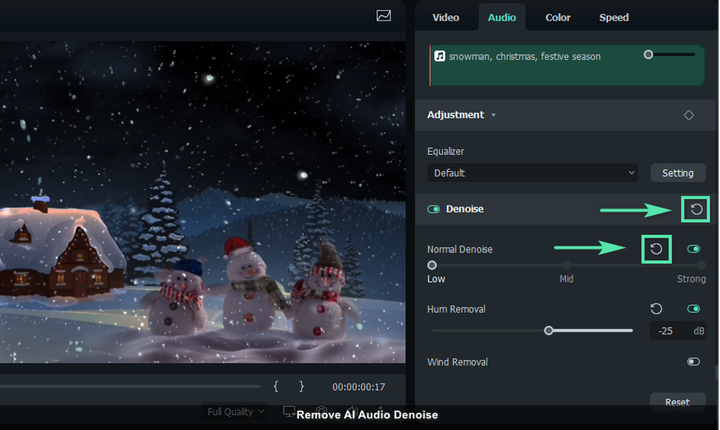The image size is (720, 430).
Task: Open the Equalizer Default dropdown
Action: tap(533, 173)
